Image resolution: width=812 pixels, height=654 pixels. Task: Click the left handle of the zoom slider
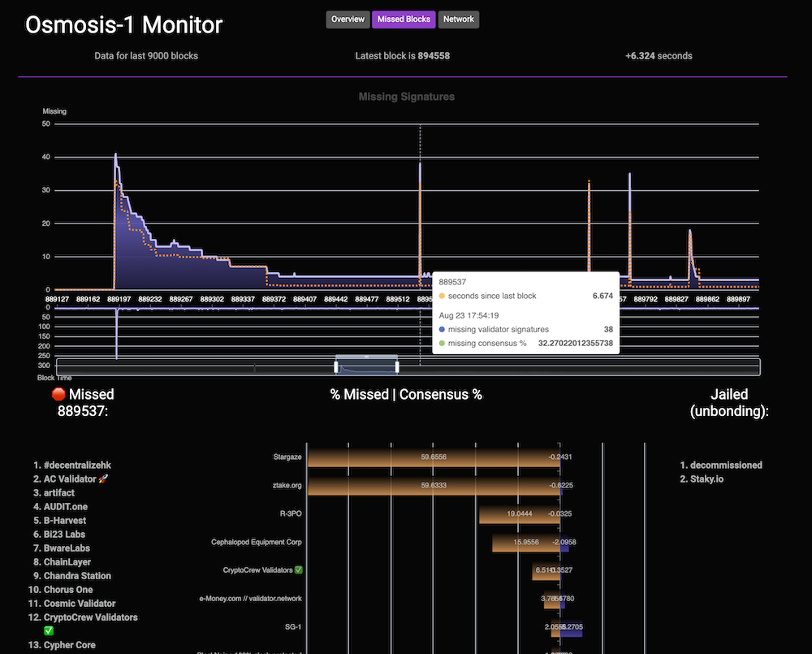pyautogui.click(x=335, y=367)
